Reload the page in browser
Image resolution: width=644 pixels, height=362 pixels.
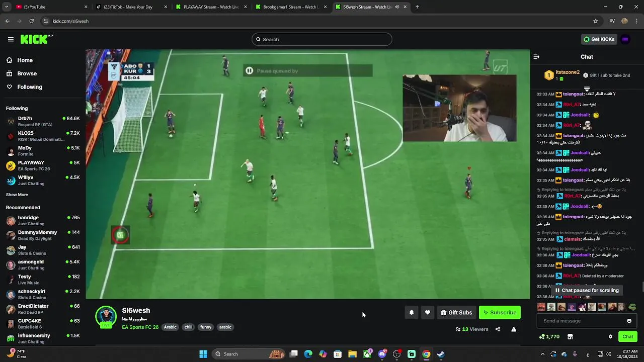[x=31, y=21]
